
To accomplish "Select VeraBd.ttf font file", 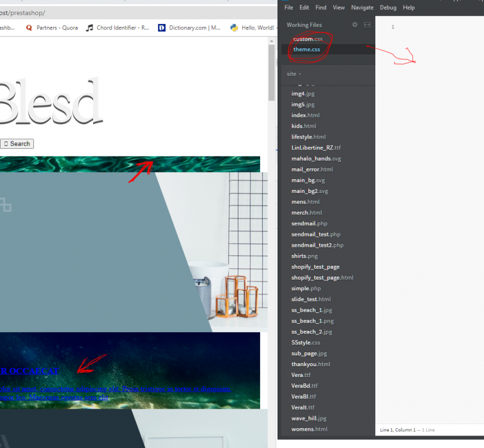I will pyautogui.click(x=304, y=386).
